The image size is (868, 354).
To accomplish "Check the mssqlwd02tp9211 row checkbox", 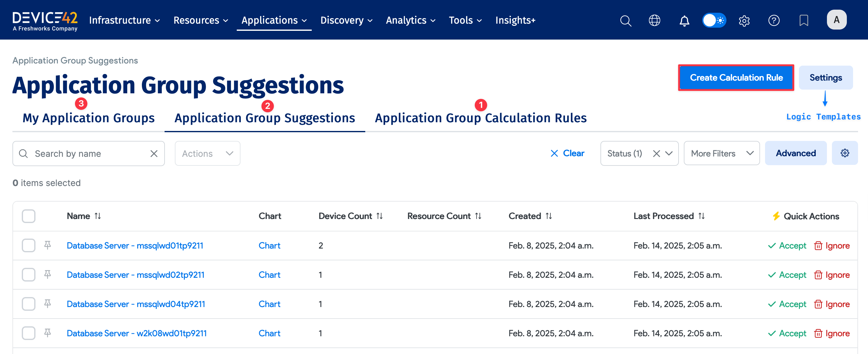I will click(x=28, y=274).
